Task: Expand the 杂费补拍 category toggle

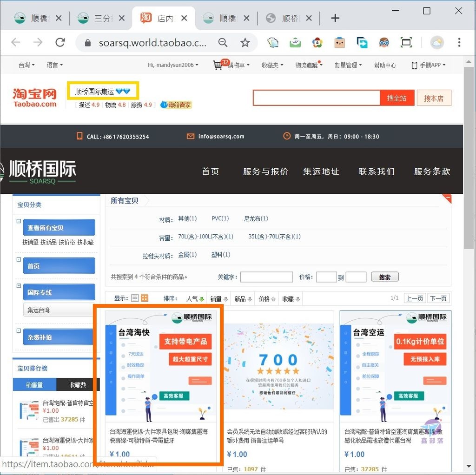Action: click(x=19, y=331)
